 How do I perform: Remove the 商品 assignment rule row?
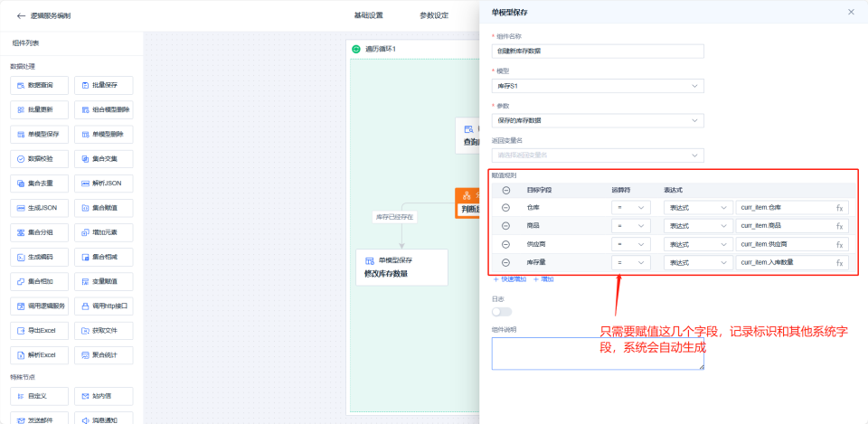tap(506, 226)
